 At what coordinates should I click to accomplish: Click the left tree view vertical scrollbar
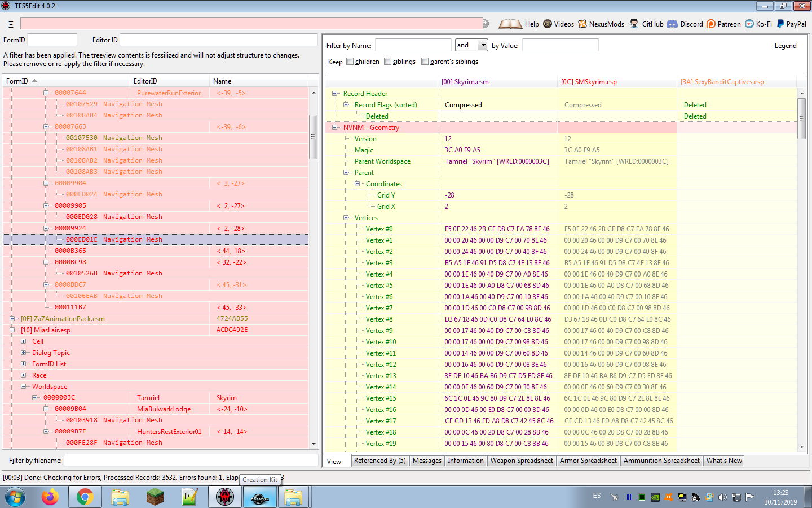pos(314,268)
